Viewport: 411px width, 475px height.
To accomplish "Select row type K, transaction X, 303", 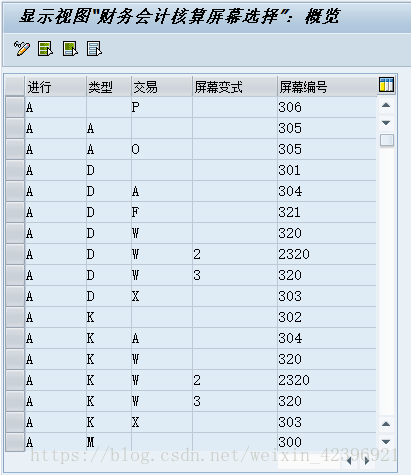I will (15, 422).
